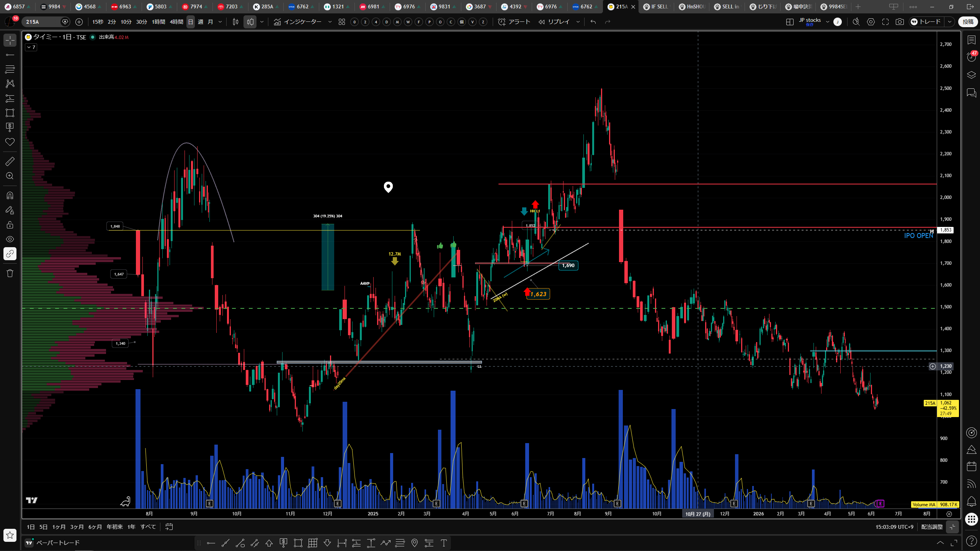Select the ruler measure tool
The image size is (980, 551).
[10, 161]
